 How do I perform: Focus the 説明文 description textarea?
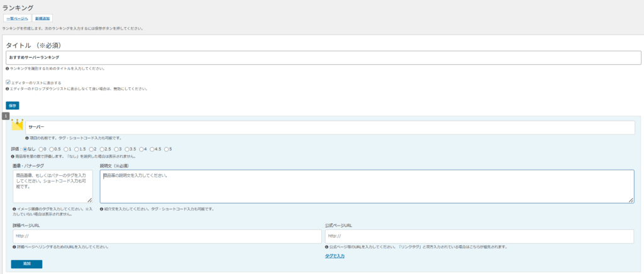(367, 186)
